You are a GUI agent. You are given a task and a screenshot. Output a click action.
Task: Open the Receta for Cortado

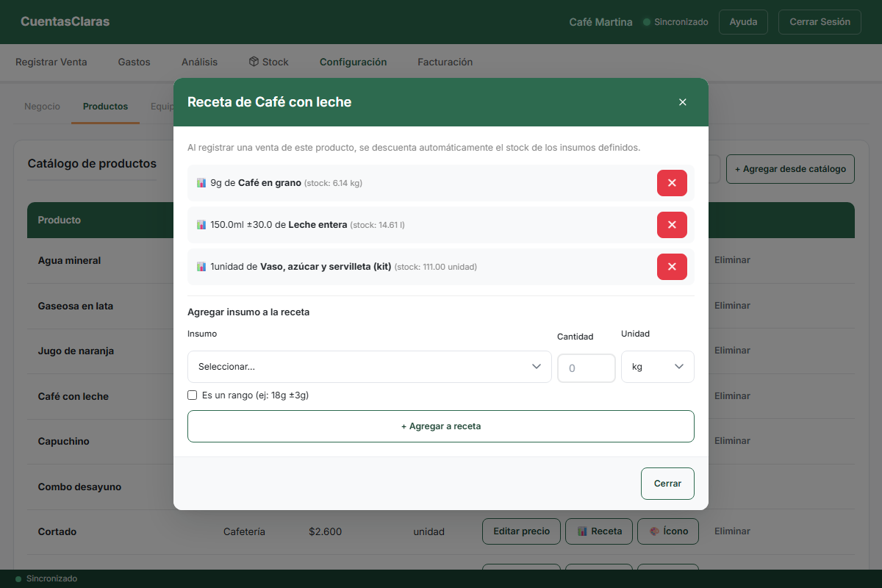[599, 531]
